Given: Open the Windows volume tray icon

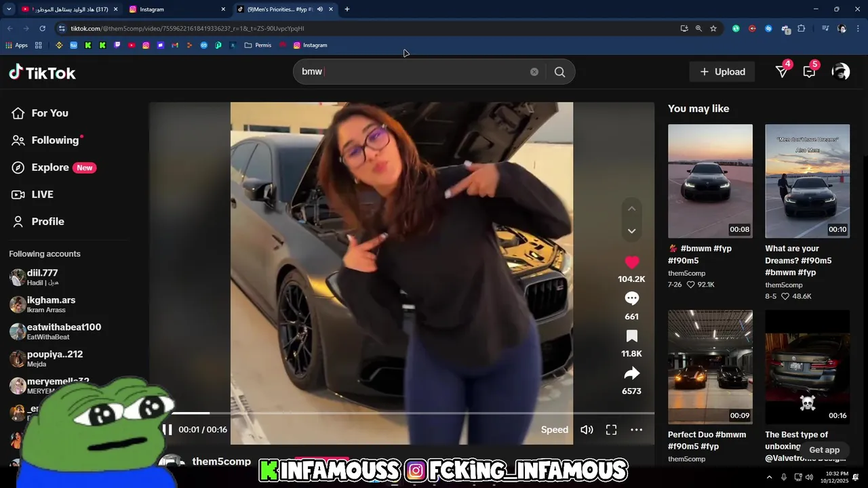Looking at the screenshot, I should 809,477.
